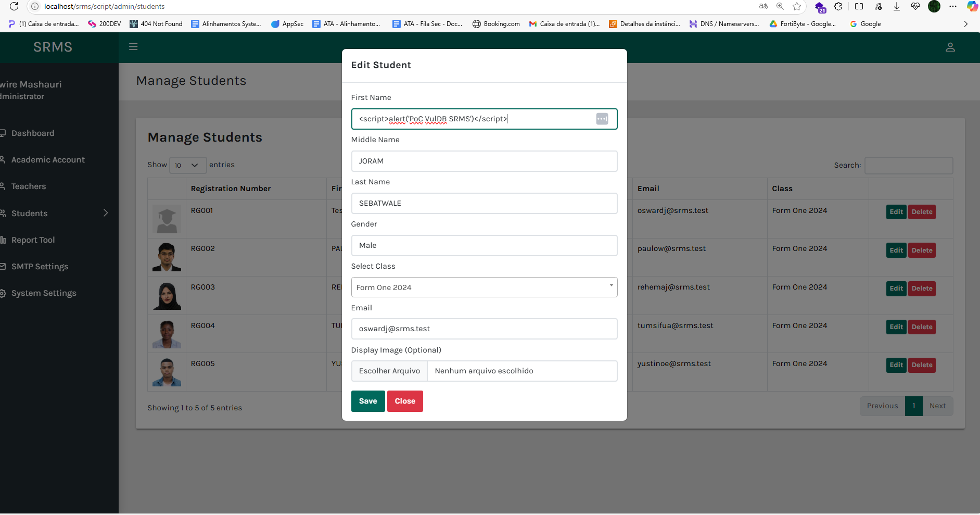The image size is (980, 515).
Task: Click the Last Name field containing SEBATWALE
Action: pos(484,203)
